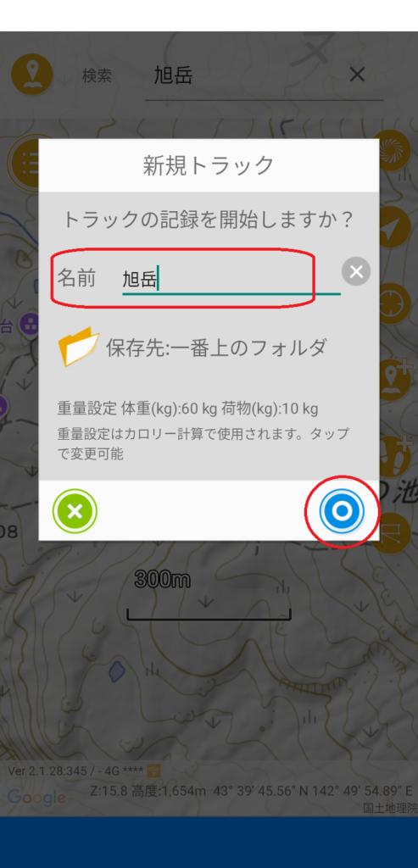Tap the 検索 label
This screenshot has width=418, height=868.
(x=97, y=75)
